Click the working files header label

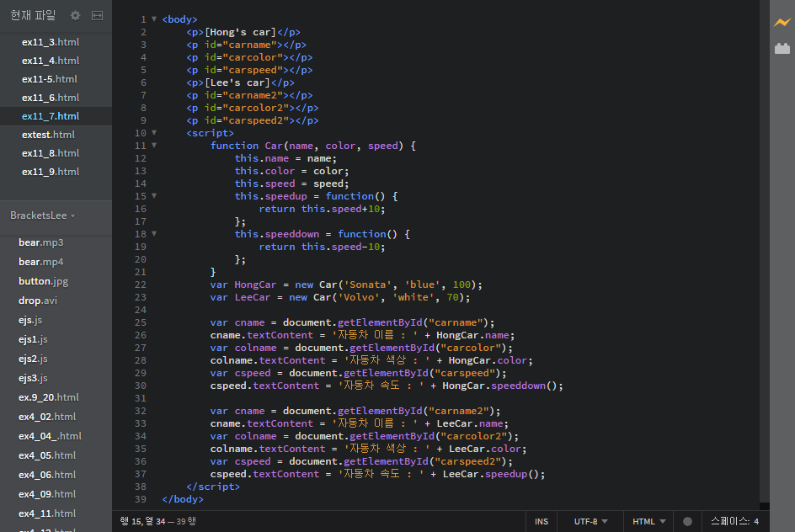click(33, 16)
